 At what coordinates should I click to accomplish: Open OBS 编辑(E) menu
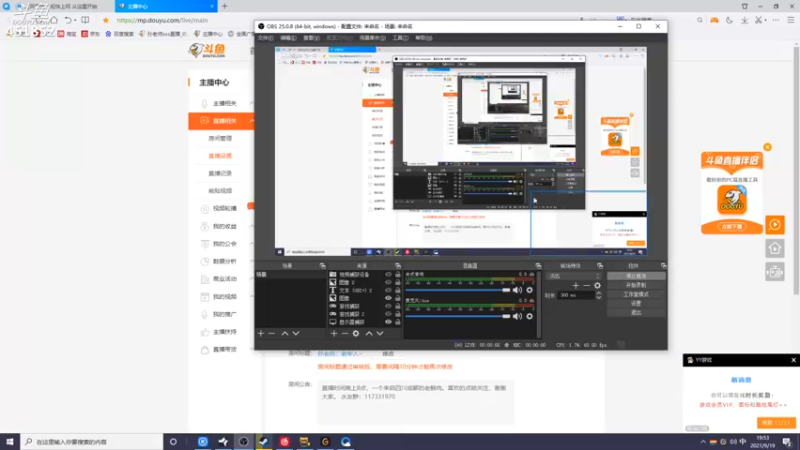[288, 38]
